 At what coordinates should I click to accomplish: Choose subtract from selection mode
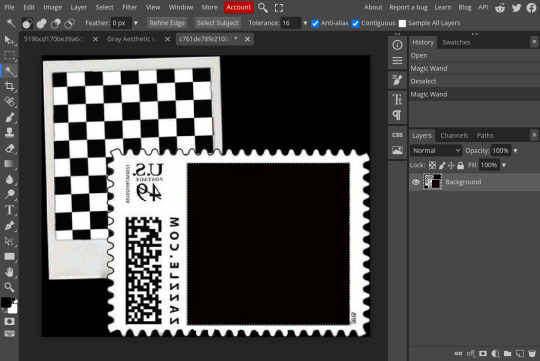[55, 23]
